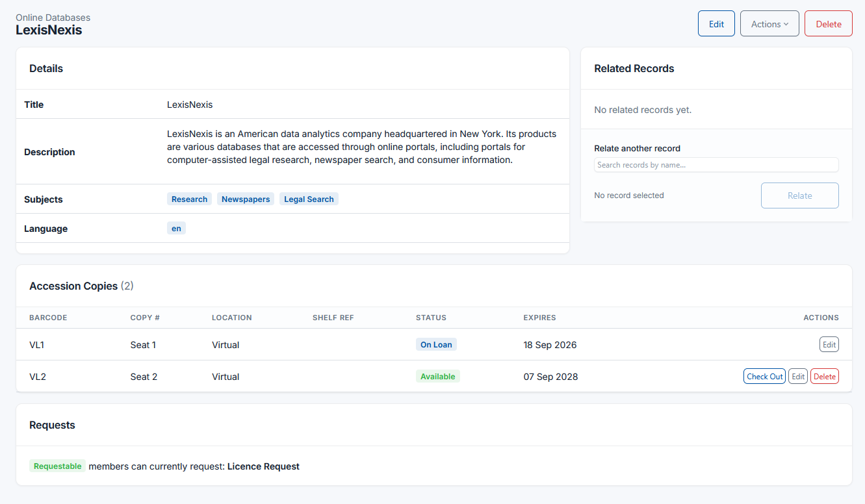Open the Actions dropdown menu
The image size is (865, 504).
(769, 24)
